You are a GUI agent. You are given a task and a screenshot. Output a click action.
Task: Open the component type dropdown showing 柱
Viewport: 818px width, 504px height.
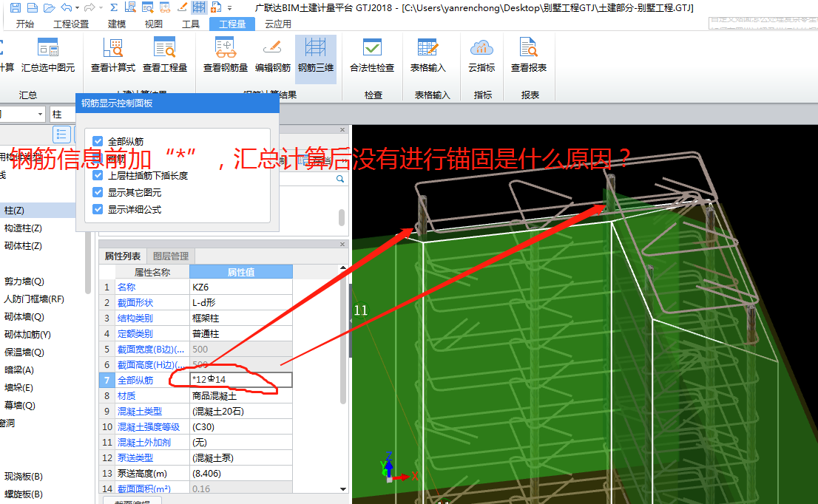coord(63,114)
